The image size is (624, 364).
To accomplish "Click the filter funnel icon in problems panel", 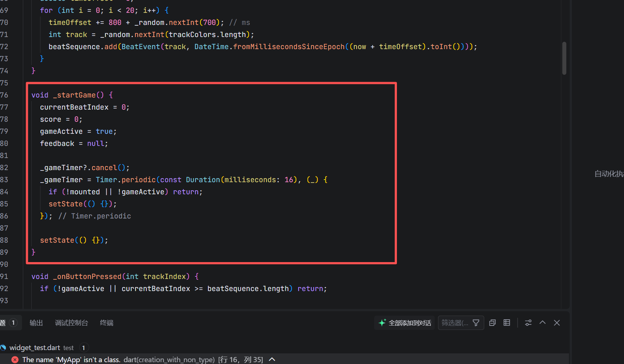I will coord(476,323).
